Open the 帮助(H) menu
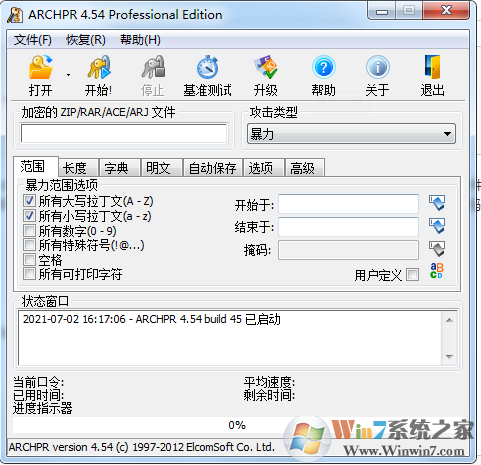The width and height of the screenshot is (481, 465). (x=140, y=40)
